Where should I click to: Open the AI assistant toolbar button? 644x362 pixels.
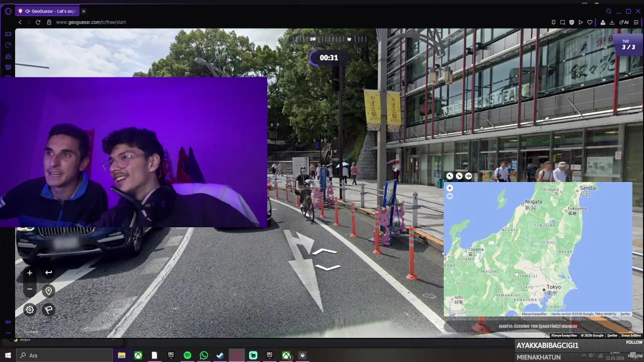point(624,22)
